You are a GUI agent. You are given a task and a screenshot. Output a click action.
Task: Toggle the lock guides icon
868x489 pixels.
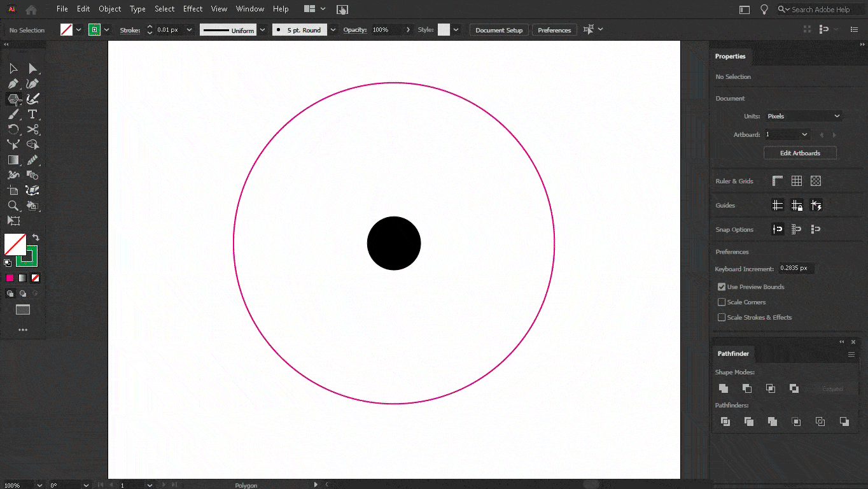point(797,206)
